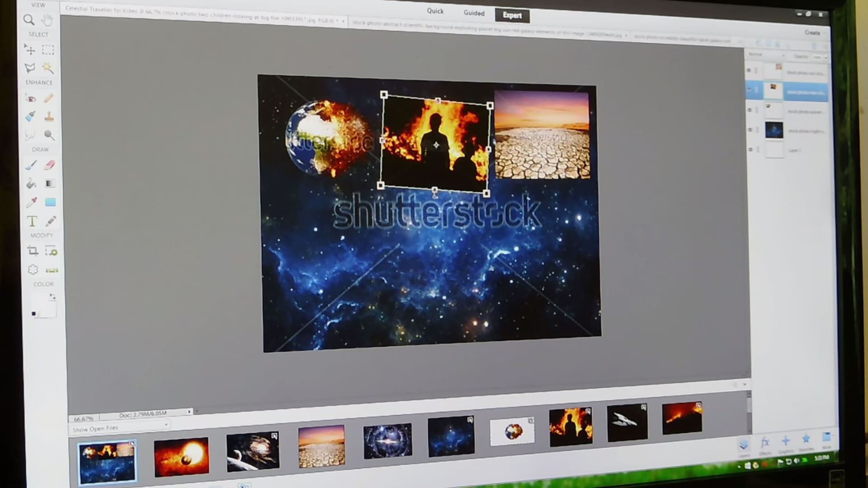The image size is (868, 488).
Task: Open the Show Open Files dropdown
Action: pyautogui.click(x=120, y=428)
